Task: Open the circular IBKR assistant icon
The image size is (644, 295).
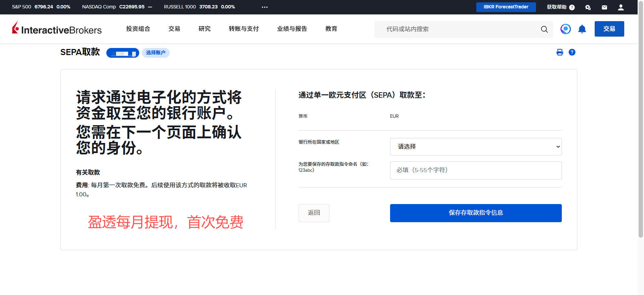Action: (x=566, y=29)
